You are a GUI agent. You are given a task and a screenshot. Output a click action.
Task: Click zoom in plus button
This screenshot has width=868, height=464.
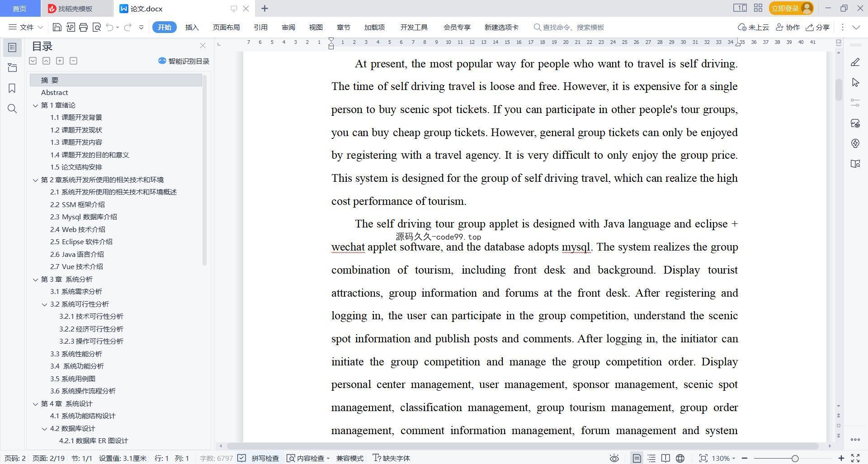pyautogui.click(x=841, y=458)
